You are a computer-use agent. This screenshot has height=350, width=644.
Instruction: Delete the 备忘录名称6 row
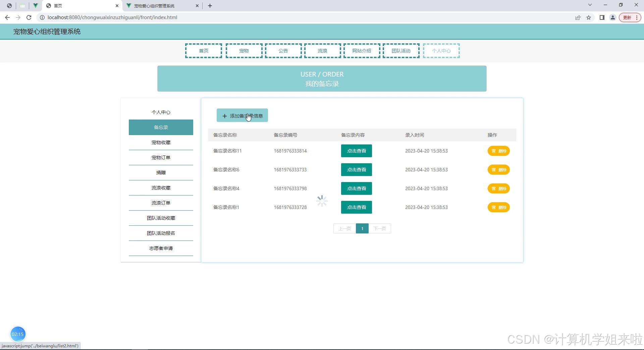(x=499, y=170)
